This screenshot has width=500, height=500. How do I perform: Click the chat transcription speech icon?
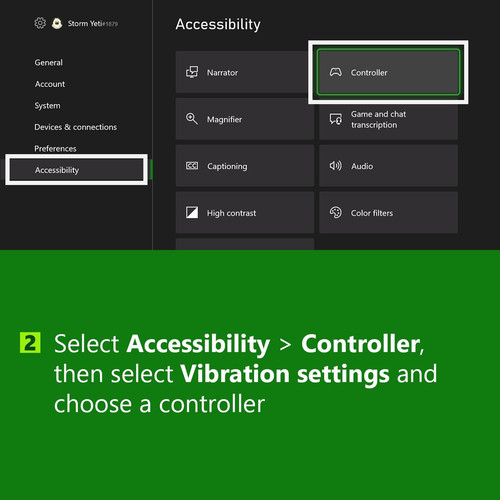336,119
